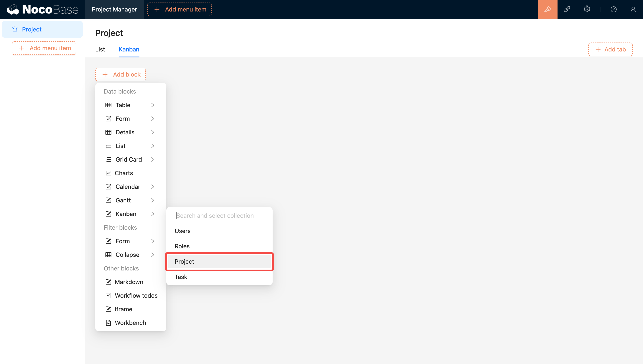Click the Add block button
Viewport: 643px width, 364px height.
click(121, 74)
